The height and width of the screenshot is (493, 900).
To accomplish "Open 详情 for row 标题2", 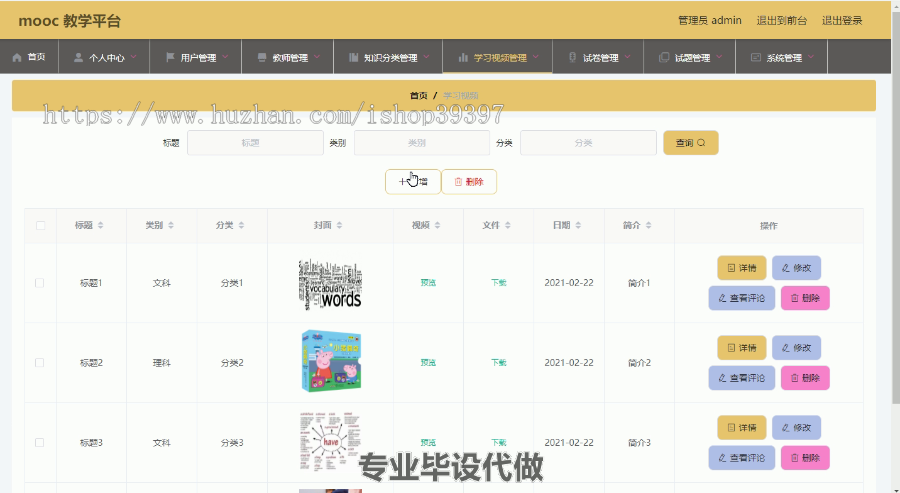I will [742, 348].
